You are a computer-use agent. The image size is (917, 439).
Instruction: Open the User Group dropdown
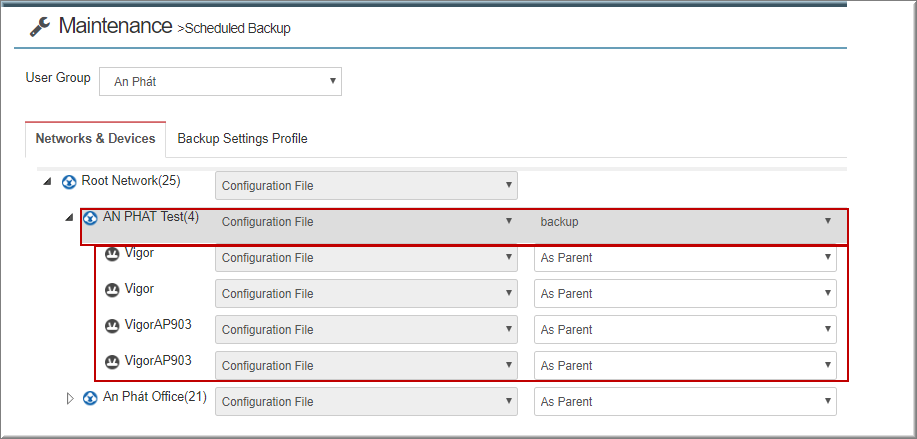pyautogui.click(x=220, y=81)
